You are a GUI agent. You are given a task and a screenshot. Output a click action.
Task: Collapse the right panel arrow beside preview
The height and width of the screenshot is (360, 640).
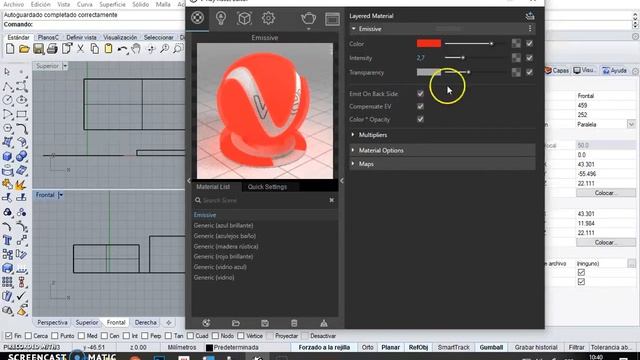coord(342,180)
